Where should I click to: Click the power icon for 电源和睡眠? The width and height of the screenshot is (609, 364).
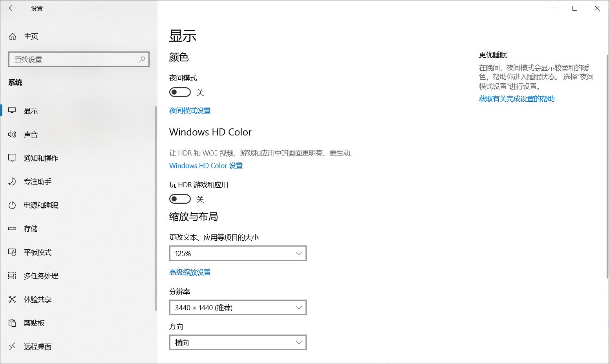12,205
